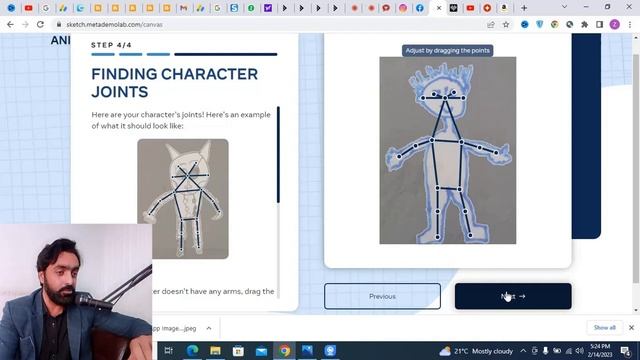Toggle the browser side panel icon
Image resolution: width=640 pixels, height=360 pixels.
(x=599, y=24)
